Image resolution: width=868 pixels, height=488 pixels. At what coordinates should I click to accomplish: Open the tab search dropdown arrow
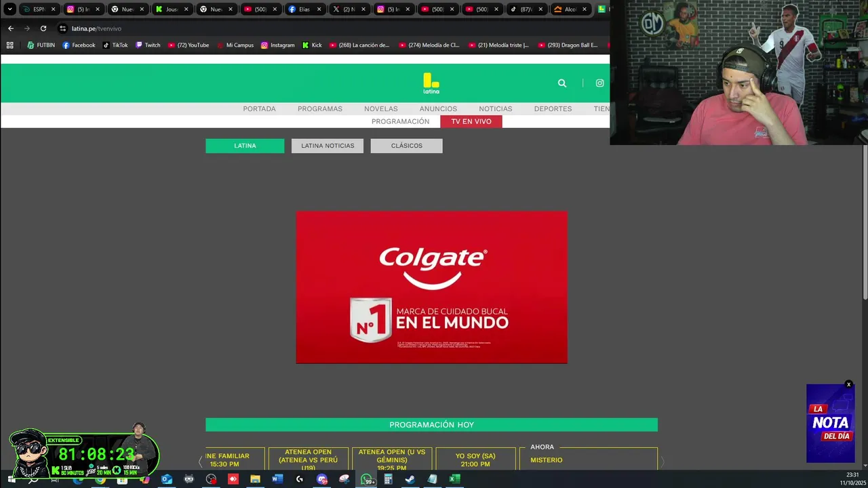(9, 9)
